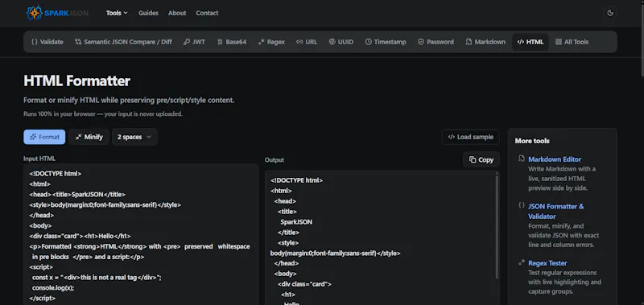Image resolution: width=644 pixels, height=305 pixels.
Task: Click the 'Format or minify HTML' description text
Action: click(x=129, y=100)
